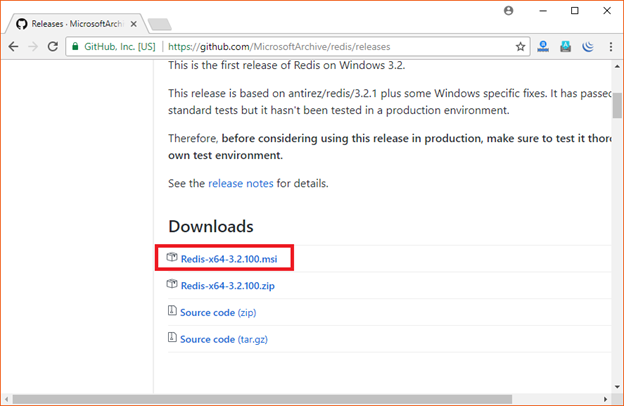Image resolution: width=624 pixels, height=406 pixels.
Task: Click the Chrome profile avatar icon
Action: pyautogui.click(x=509, y=10)
